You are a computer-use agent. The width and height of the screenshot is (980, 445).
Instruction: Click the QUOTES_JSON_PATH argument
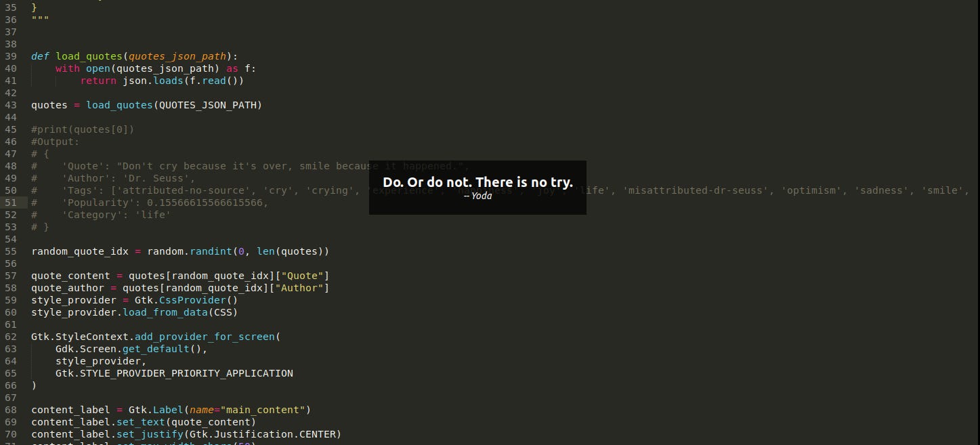pos(209,105)
